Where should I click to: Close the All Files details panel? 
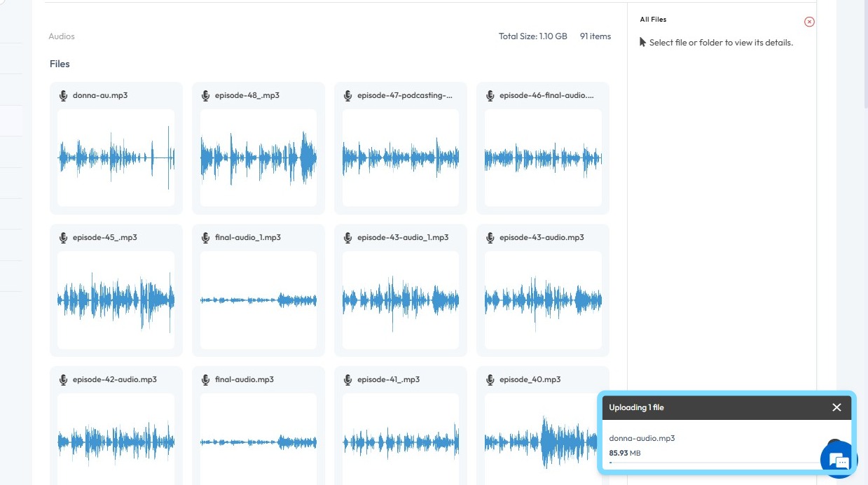[x=809, y=22]
